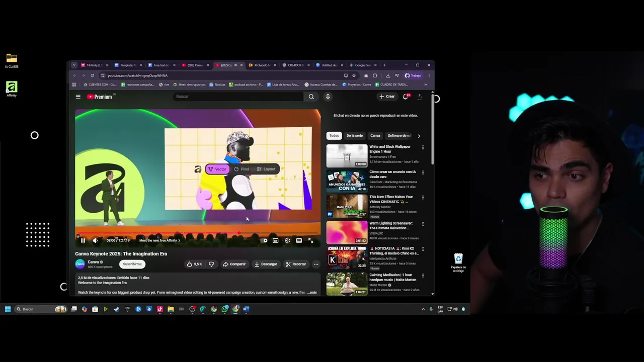Open the Affinity desktop shortcut
The width and height of the screenshot is (644, 362).
point(12,89)
